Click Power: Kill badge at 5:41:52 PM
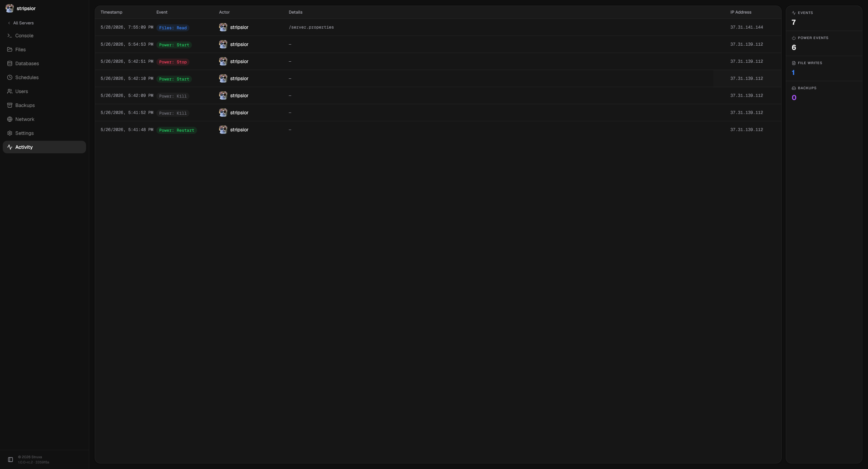Image resolution: width=868 pixels, height=469 pixels. 173,113
